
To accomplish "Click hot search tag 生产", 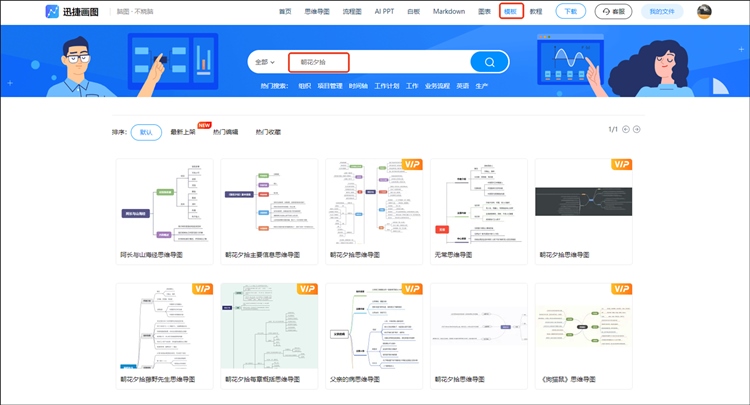I will click(x=482, y=86).
